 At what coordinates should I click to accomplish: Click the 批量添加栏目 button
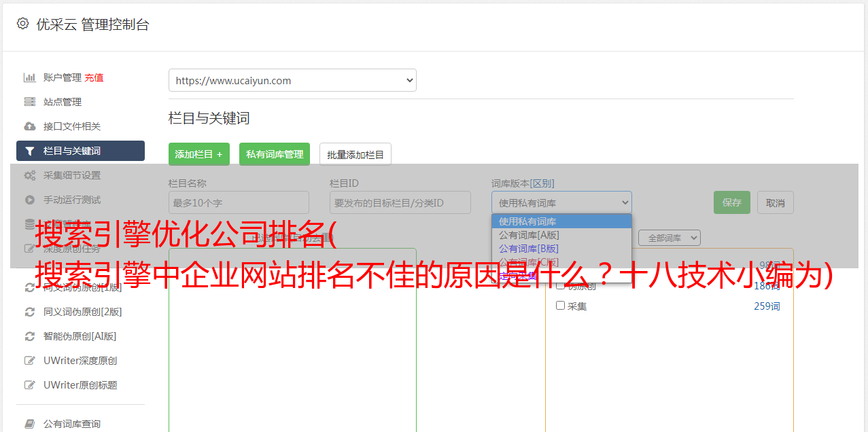pos(355,154)
